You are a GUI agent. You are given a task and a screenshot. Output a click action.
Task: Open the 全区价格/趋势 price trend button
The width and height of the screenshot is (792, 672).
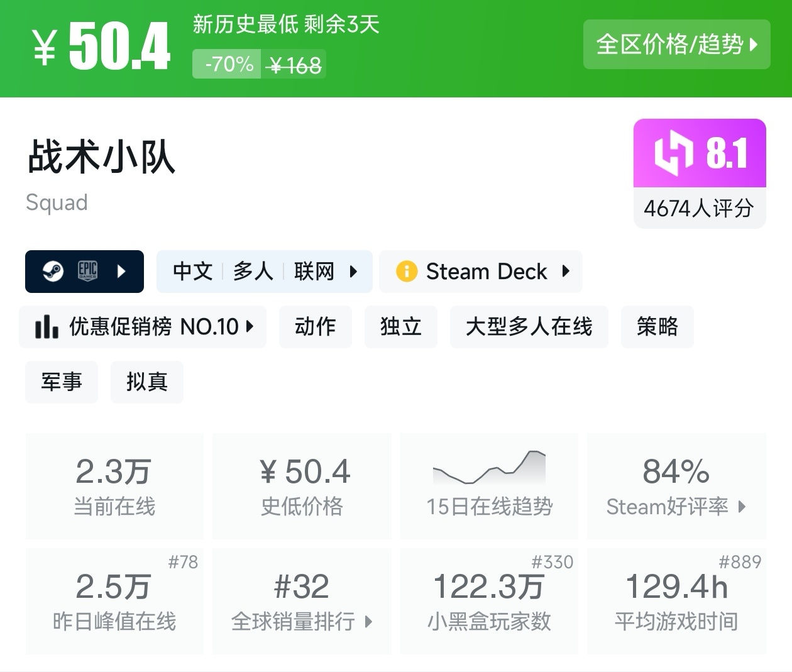click(x=676, y=44)
